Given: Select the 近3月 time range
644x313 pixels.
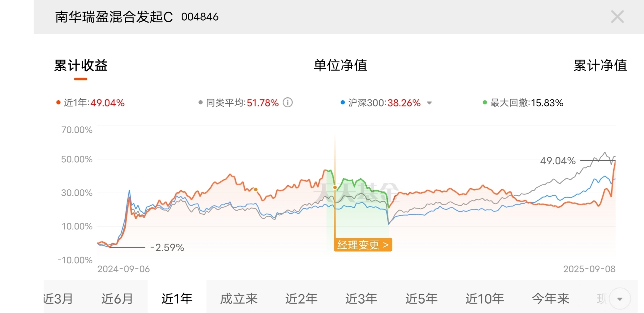Looking at the screenshot, I should point(58,299).
